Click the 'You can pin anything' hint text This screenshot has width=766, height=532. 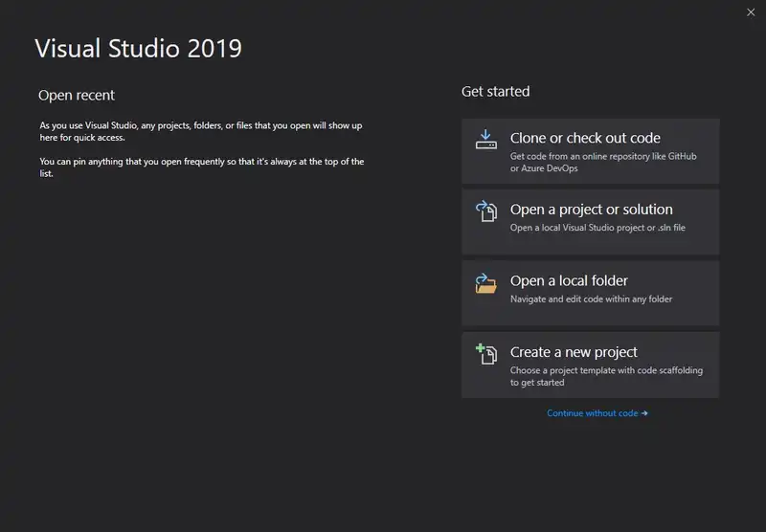(201, 167)
